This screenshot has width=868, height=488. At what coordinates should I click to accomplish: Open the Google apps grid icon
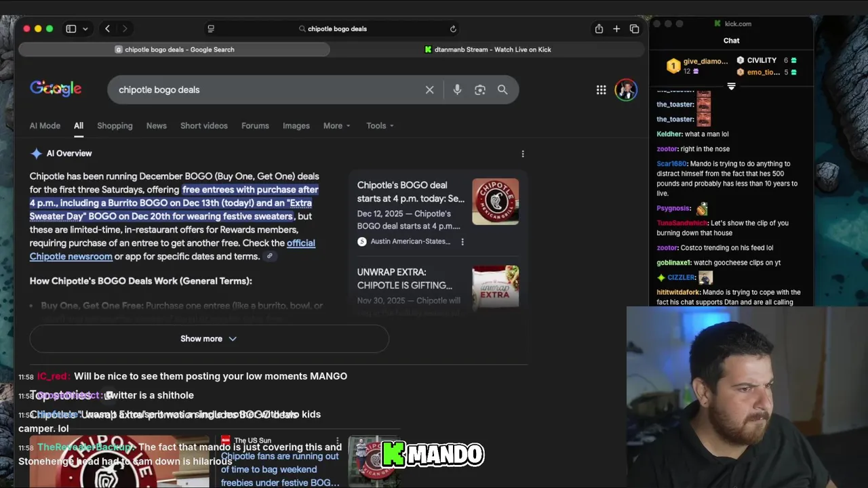pos(601,89)
